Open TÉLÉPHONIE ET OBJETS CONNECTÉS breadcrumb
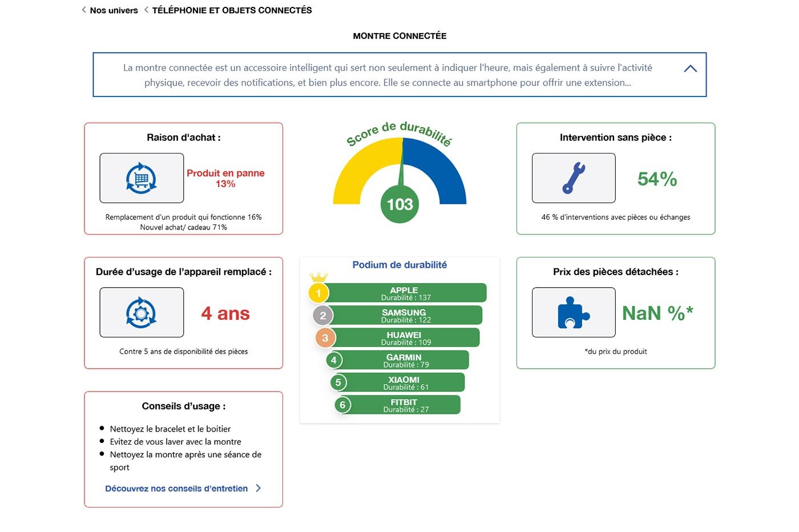 232,10
